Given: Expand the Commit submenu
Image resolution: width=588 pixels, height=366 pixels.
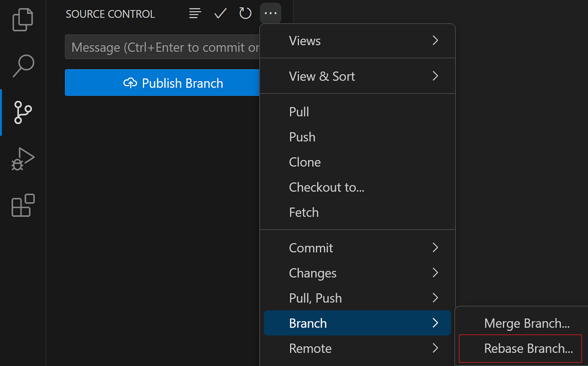Looking at the screenshot, I should [357, 248].
